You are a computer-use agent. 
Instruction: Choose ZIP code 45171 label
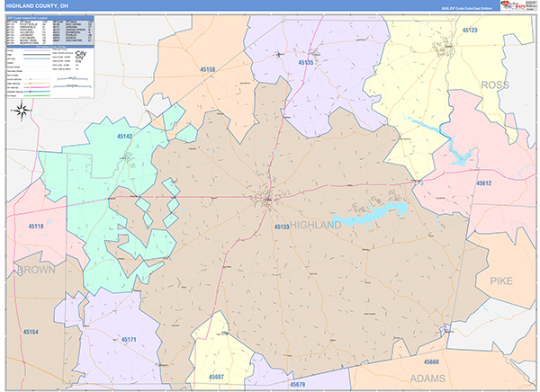click(x=128, y=339)
